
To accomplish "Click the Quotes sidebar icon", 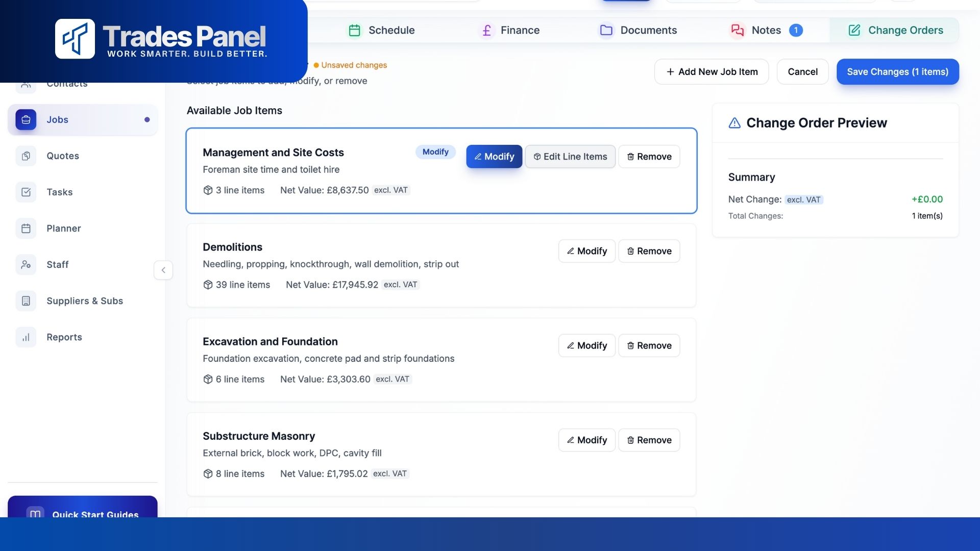I will click(26, 156).
